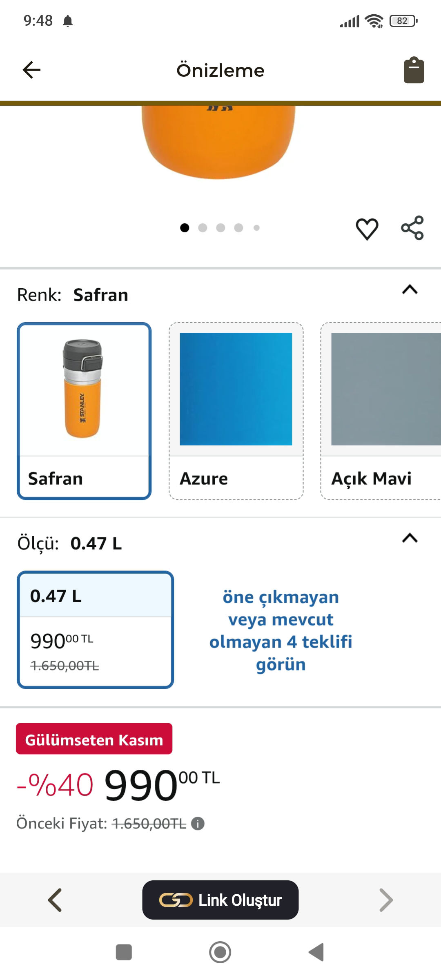Go to next page with right chevron

pos(385,900)
